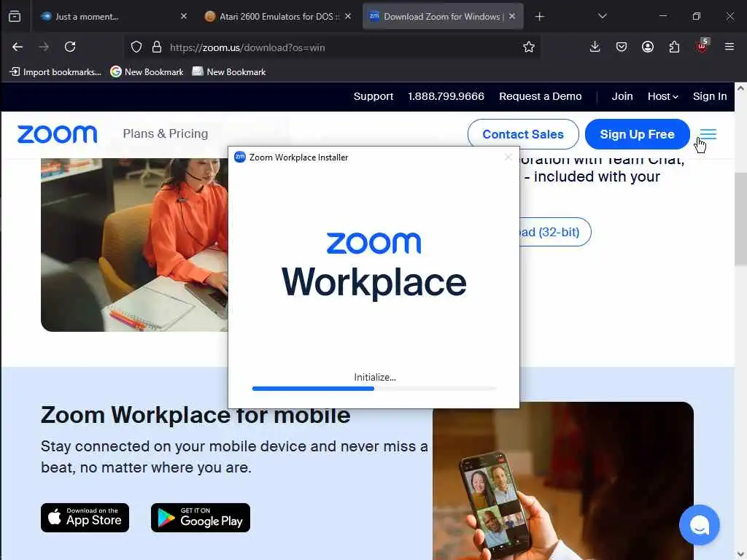Expand the list all tabs chevron
The height and width of the screenshot is (560, 747).
(602, 16)
